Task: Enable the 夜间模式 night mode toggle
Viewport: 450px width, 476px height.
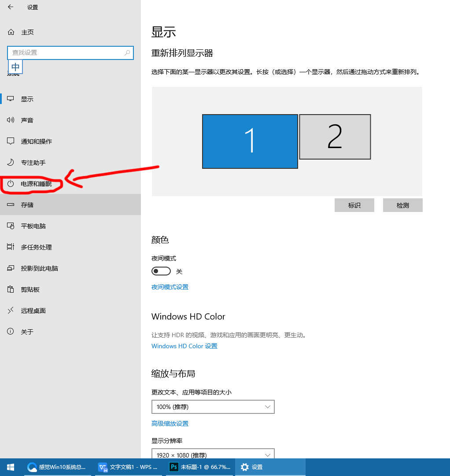Action: pos(161,271)
